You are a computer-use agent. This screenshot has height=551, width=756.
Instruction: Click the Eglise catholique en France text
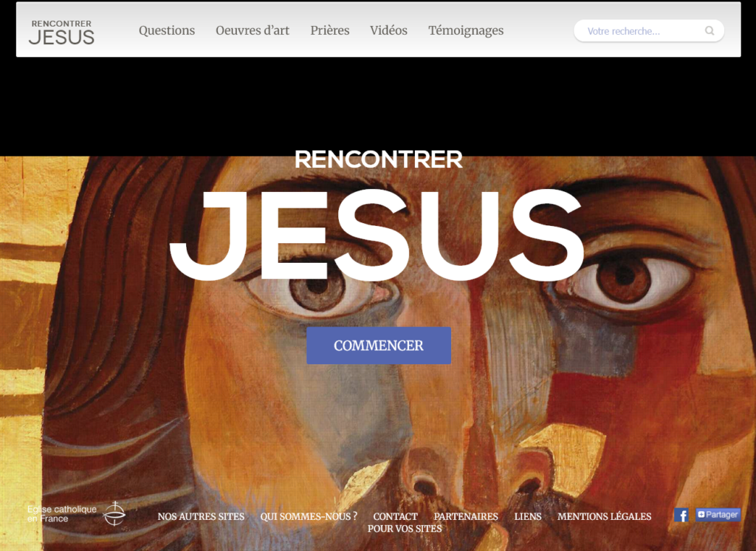pyautogui.click(x=62, y=514)
